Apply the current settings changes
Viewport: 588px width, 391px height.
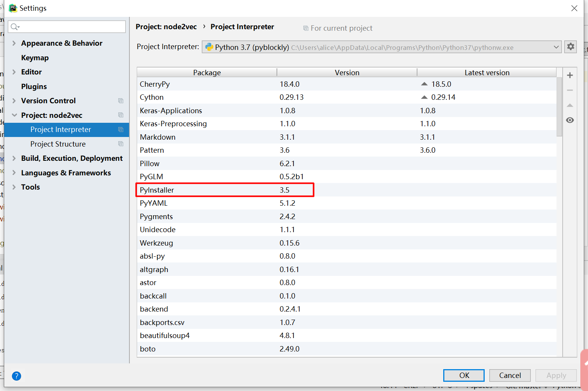[x=556, y=375]
